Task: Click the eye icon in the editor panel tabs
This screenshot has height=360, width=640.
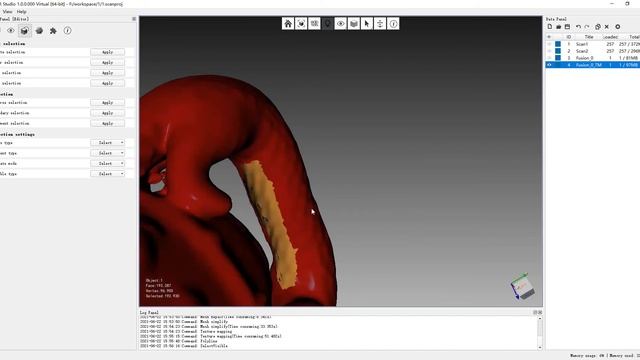Action: pos(11,31)
